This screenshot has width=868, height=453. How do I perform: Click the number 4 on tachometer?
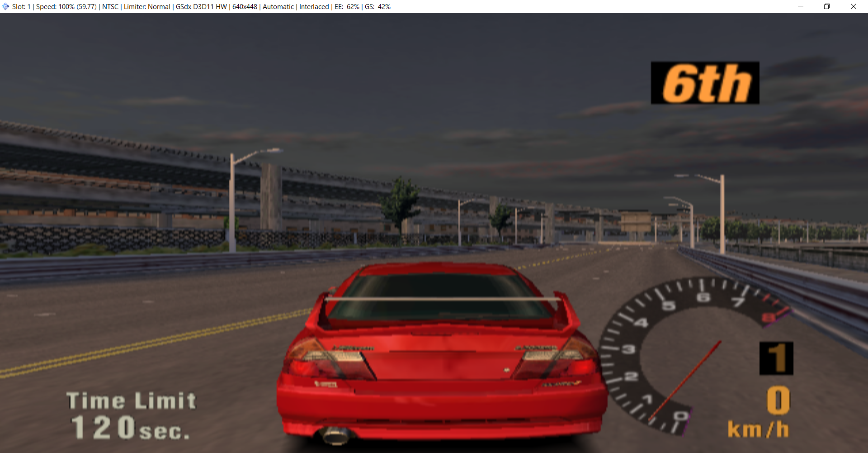(x=641, y=323)
